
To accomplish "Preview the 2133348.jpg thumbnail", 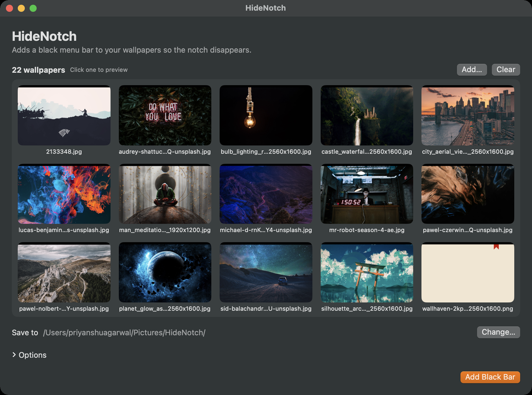I will [x=64, y=115].
